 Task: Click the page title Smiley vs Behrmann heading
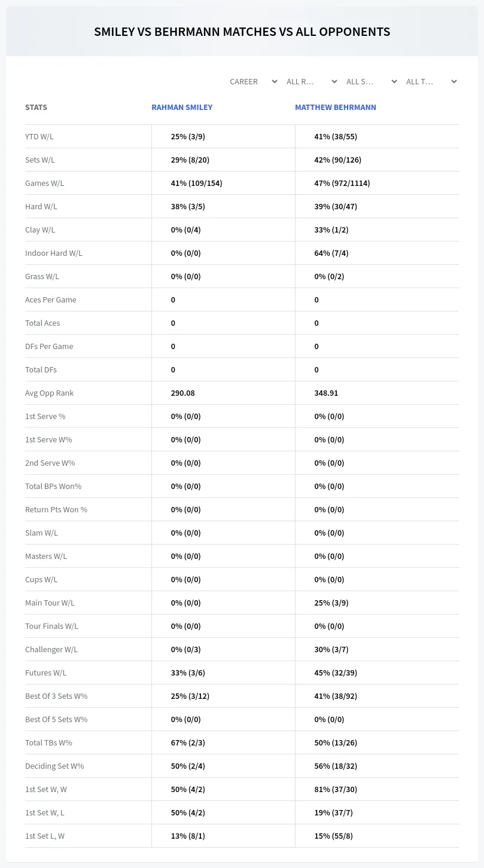[242, 32]
